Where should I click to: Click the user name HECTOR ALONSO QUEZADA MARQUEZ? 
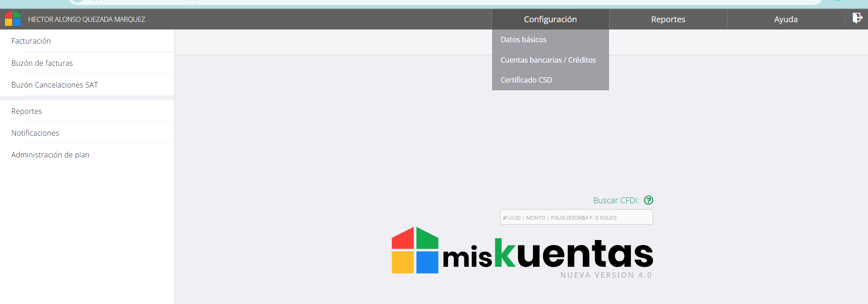pos(86,20)
